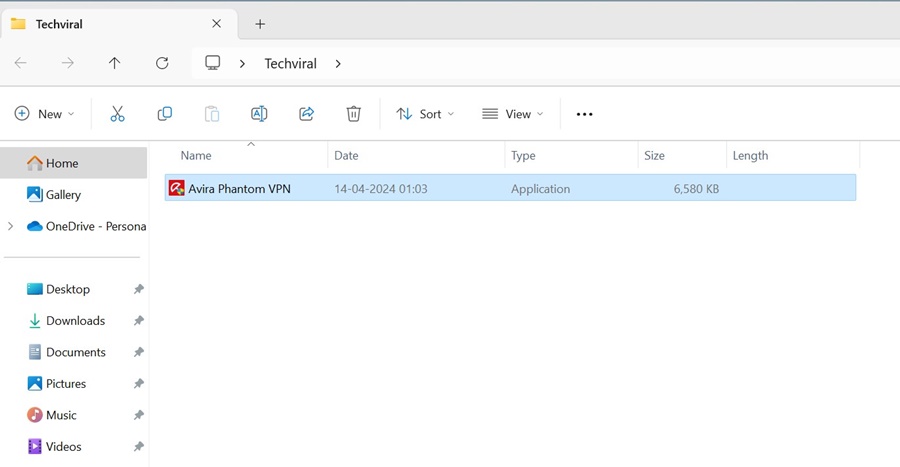Select the Avira Phantom VPN file name
The height and width of the screenshot is (467, 900).
[239, 189]
